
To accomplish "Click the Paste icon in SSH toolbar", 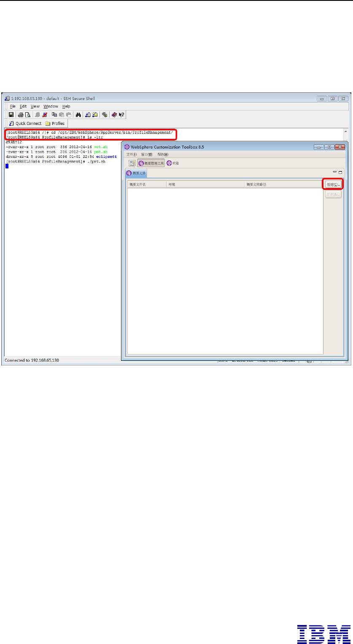I will (x=62, y=114).
